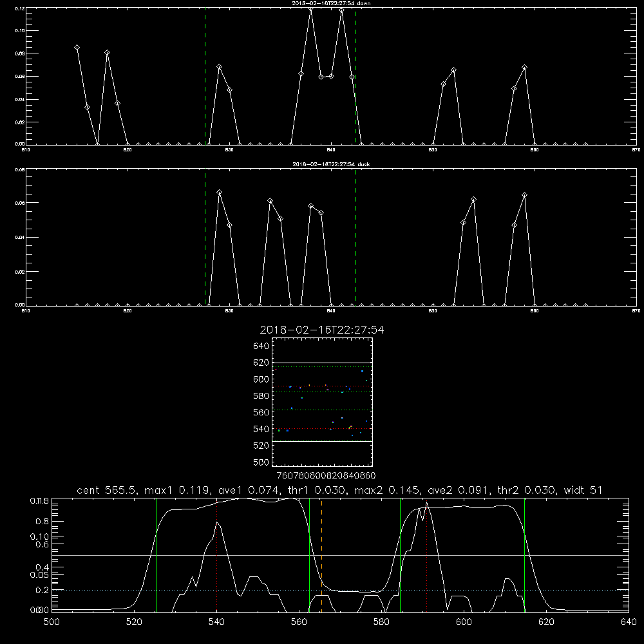Image resolution: width=644 pixels, height=644 pixels.
Task: Click the highest diamond peak near 838, dawn plot
Action: click(x=311, y=9)
